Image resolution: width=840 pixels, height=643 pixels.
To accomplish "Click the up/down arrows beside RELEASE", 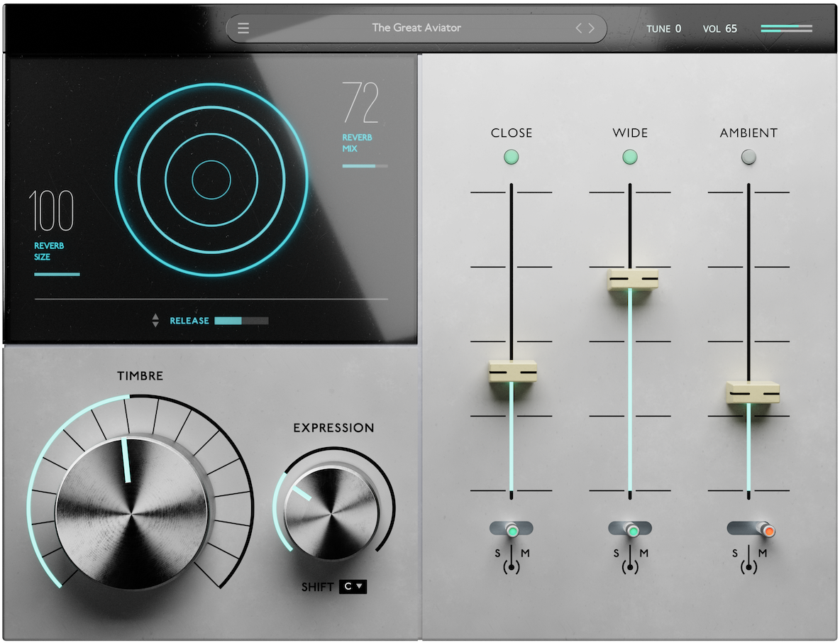I will point(155,321).
